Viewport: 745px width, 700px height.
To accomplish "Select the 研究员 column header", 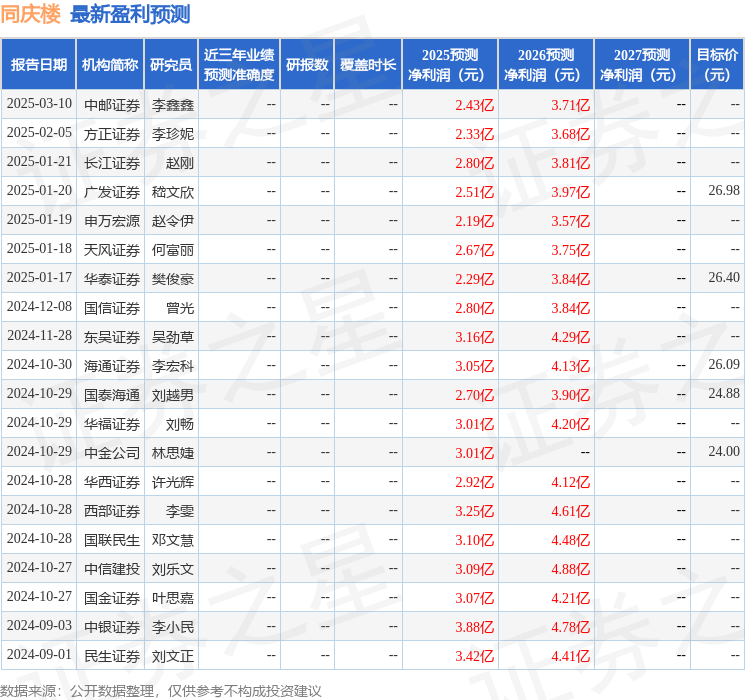I will coord(171,64).
